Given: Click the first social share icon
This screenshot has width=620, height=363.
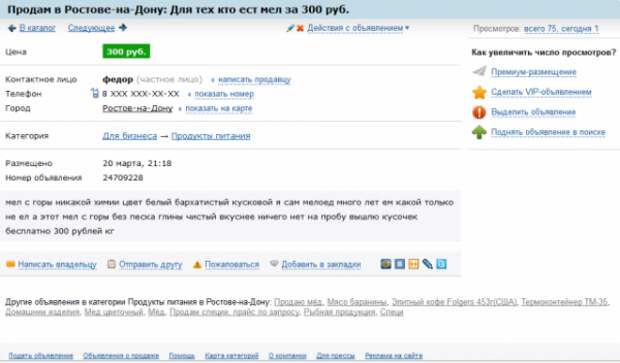Looking at the screenshot, I should [x=386, y=264].
